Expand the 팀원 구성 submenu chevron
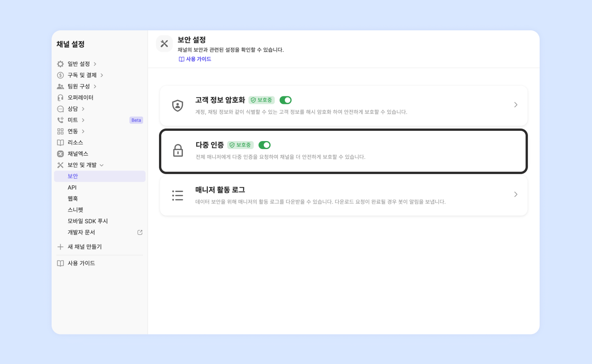This screenshot has width=592, height=364. [x=95, y=86]
